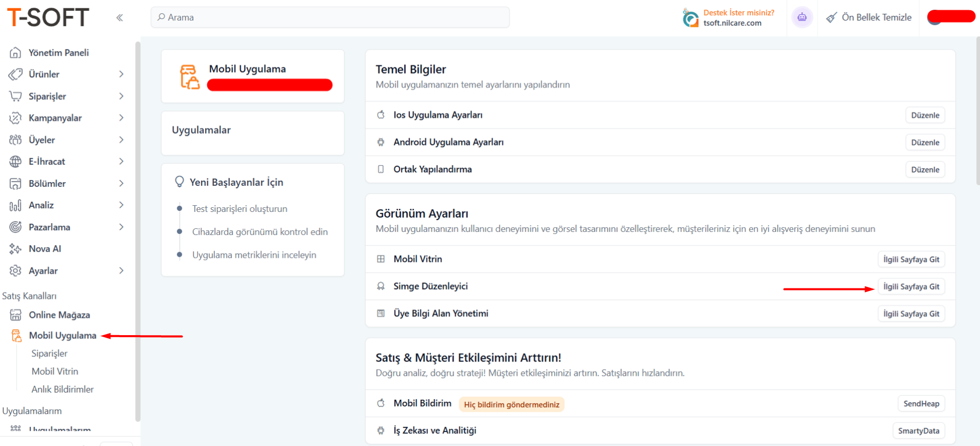980x446 pixels.
Task: Collapse the sidebar with double chevron icon
Action: click(120, 18)
